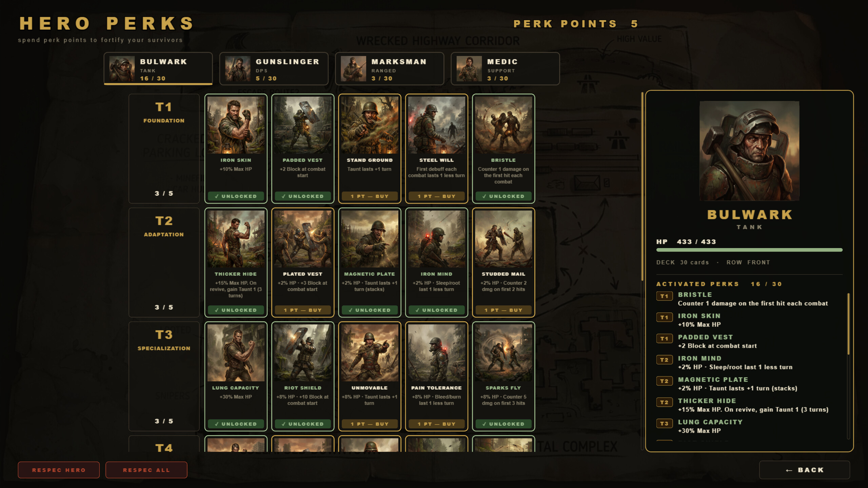The height and width of the screenshot is (488, 868).
Task: Click the Lung Capacity entry in activated perks
Action: click(749, 427)
